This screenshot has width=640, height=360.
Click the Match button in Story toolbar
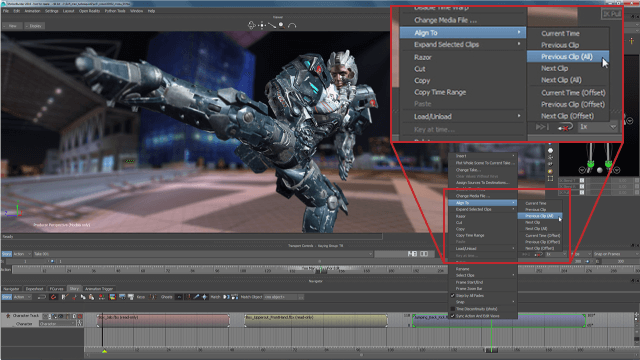coord(215,297)
